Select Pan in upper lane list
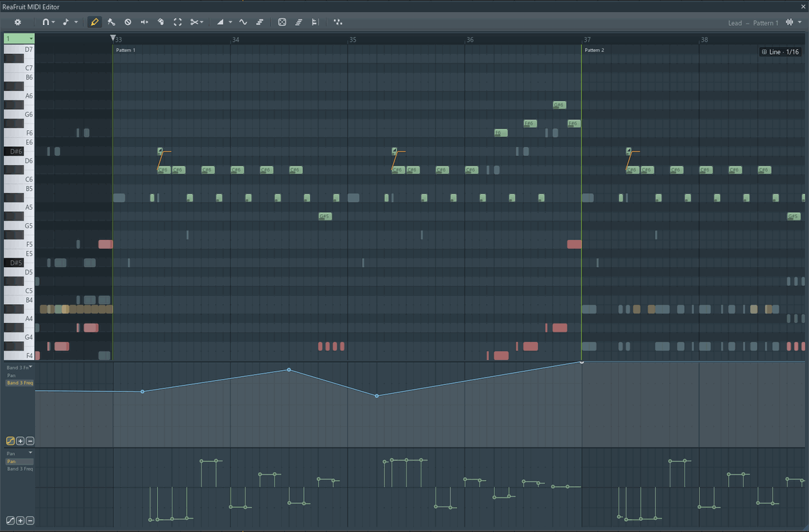 (11, 376)
